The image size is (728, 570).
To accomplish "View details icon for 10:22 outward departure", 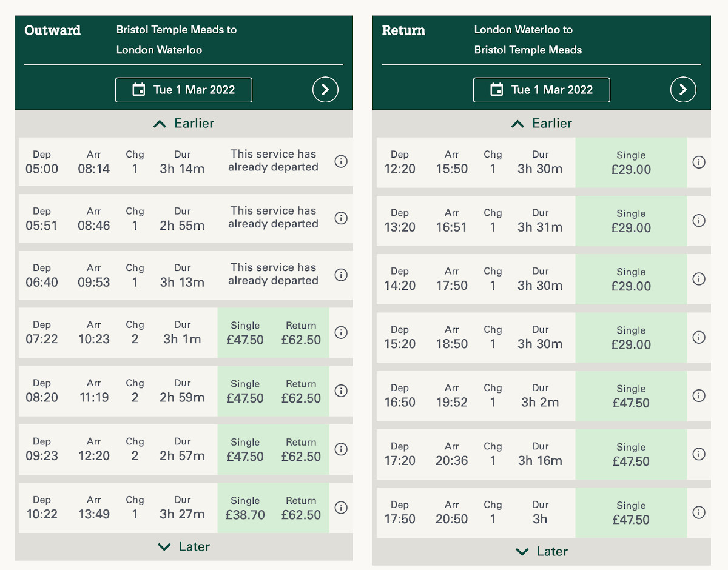I will click(341, 508).
